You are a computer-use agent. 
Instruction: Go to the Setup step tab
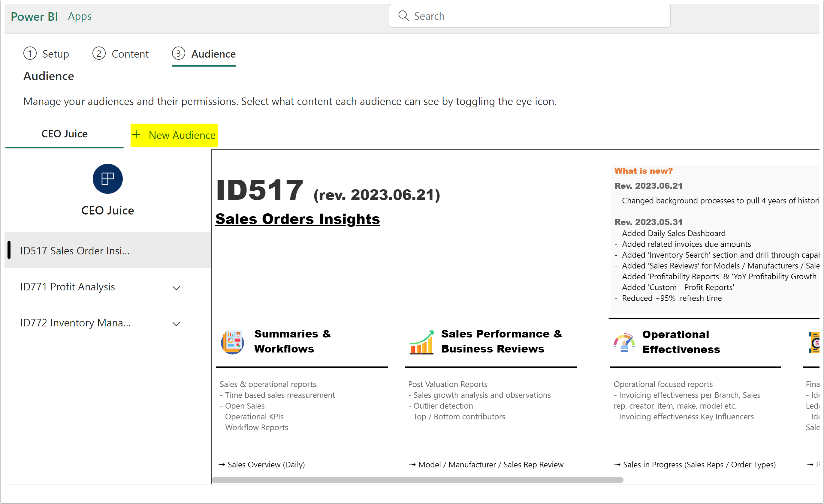[46, 53]
